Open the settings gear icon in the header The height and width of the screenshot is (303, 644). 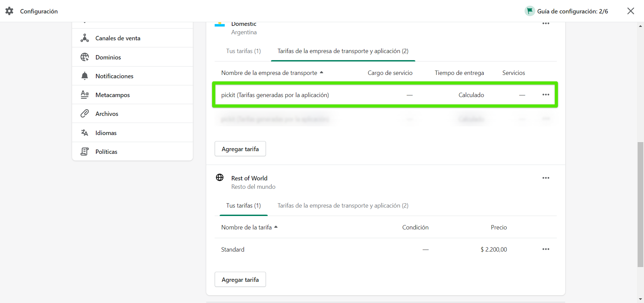click(x=9, y=11)
